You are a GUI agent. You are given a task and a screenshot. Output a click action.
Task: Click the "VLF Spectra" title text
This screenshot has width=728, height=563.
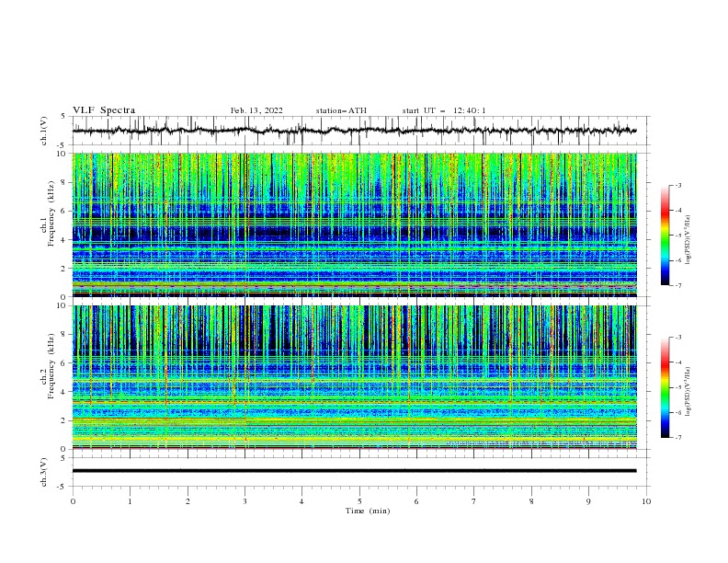104,110
